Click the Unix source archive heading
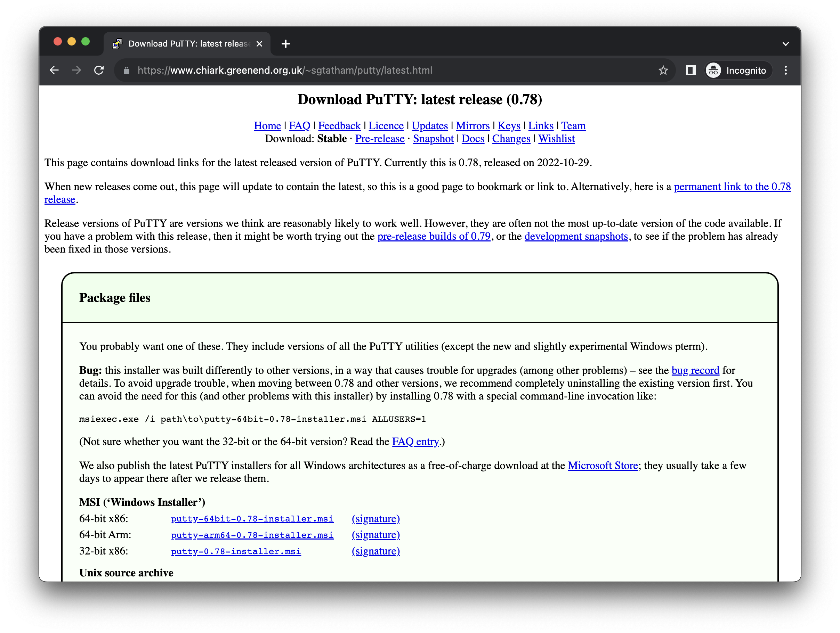Image resolution: width=840 pixels, height=633 pixels. coord(126,573)
